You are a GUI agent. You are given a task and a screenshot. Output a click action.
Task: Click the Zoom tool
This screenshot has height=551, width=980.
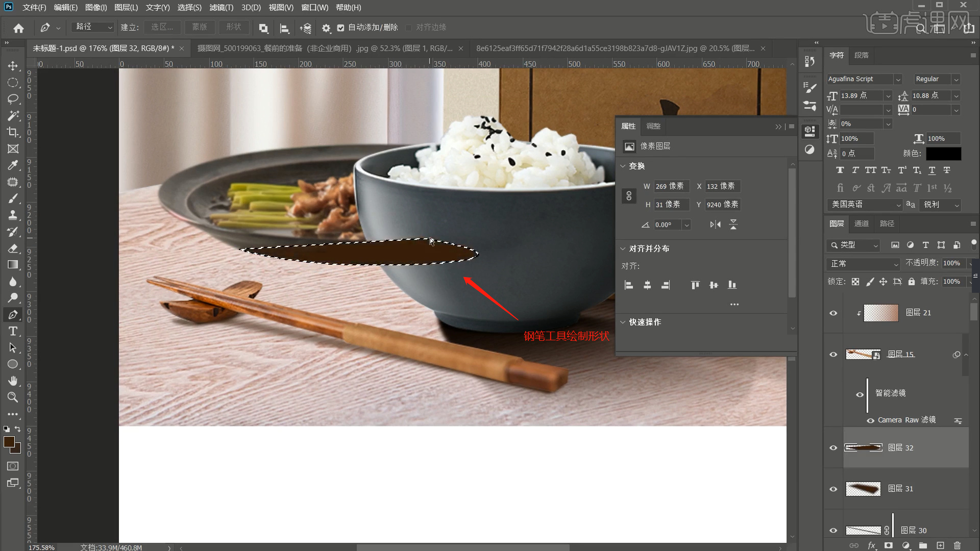tap(13, 396)
